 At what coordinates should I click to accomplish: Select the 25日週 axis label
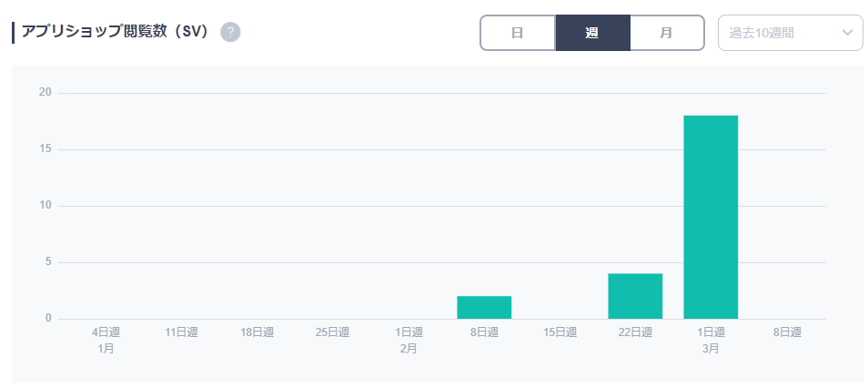tap(333, 332)
